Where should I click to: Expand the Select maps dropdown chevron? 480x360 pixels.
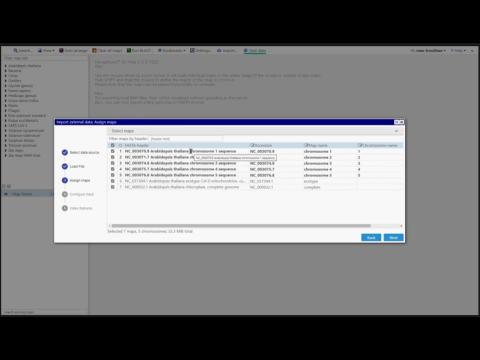pyautogui.click(x=396, y=131)
